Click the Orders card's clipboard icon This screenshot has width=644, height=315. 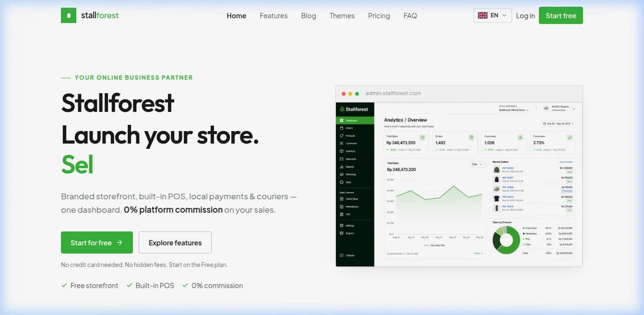pyautogui.click(x=472, y=137)
